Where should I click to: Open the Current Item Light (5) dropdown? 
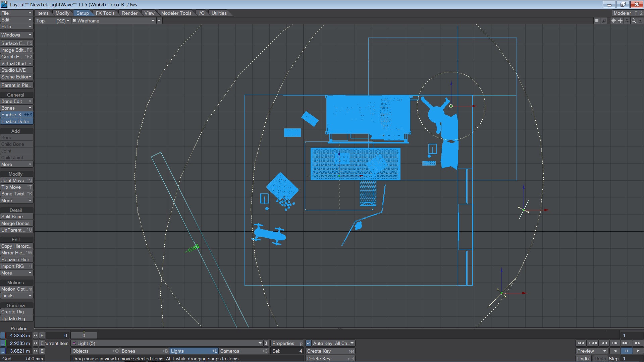point(167,343)
